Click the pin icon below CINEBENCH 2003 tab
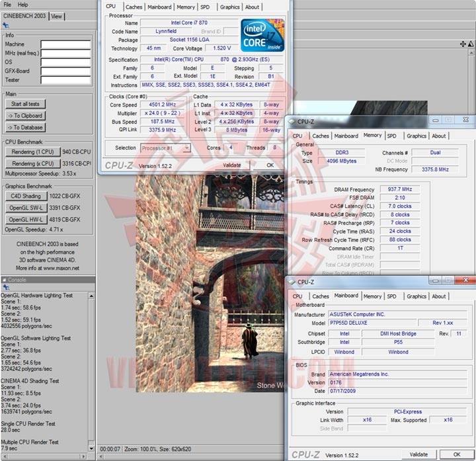This screenshot has height=461, width=476. tap(5, 26)
